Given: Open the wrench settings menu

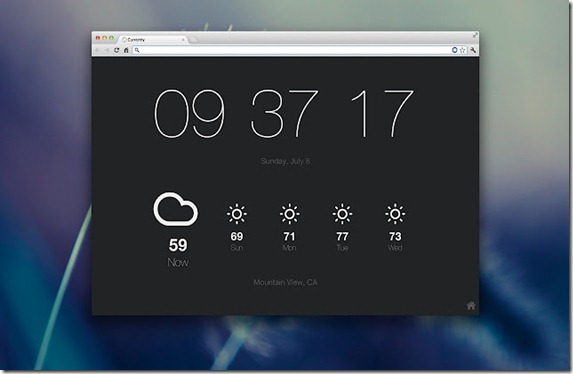Looking at the screenshot, I should tap(473, 50).
